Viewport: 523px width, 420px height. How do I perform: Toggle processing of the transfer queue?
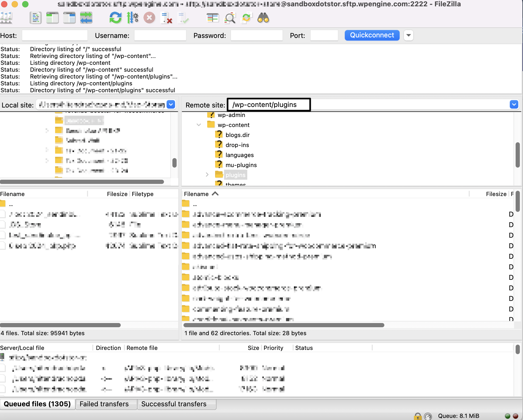coord(132,18)
